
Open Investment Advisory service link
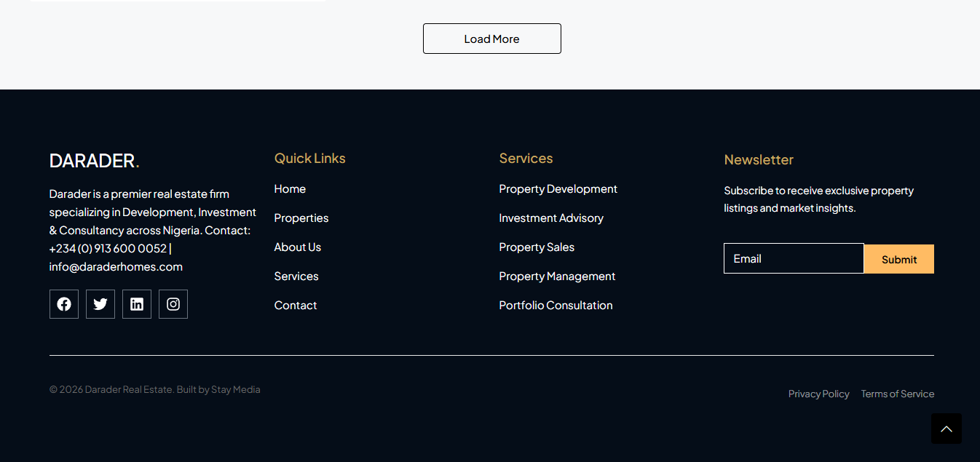click(x=551, y=218)
